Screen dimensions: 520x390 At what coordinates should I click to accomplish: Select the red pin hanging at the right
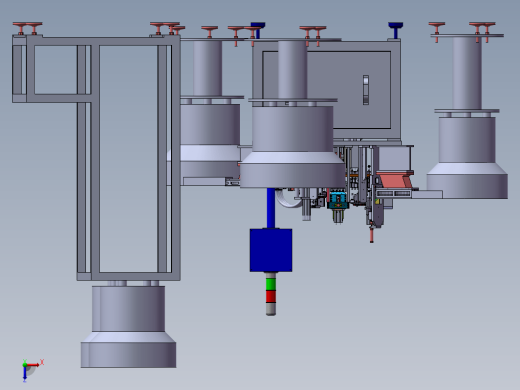(x=371, y=234)
